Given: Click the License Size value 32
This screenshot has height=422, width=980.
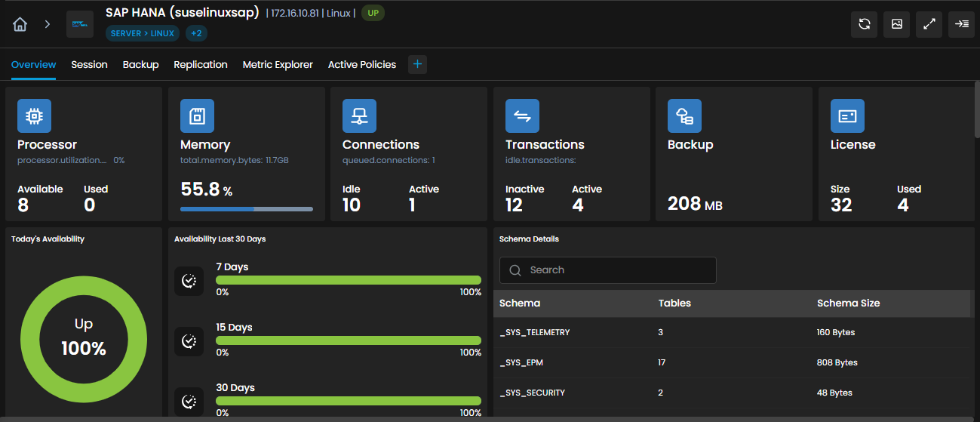Looking at the screenshot, I should pos(841,205).
